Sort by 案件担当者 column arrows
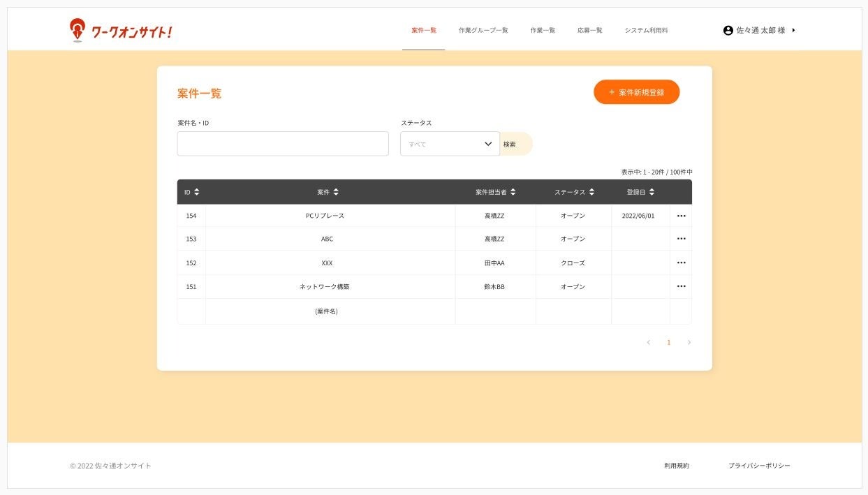This screenshot has height=495, width=868. (513, 192)
